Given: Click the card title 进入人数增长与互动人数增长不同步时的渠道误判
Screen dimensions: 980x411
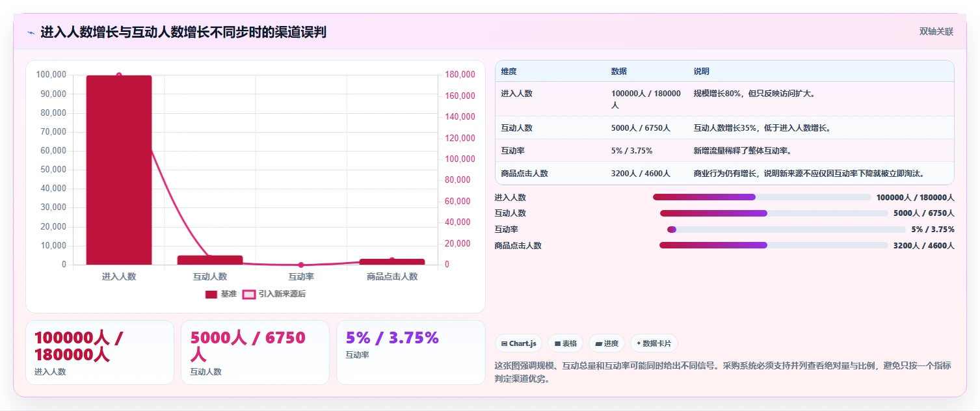Looking at the screenshot, I should [183, 32].
